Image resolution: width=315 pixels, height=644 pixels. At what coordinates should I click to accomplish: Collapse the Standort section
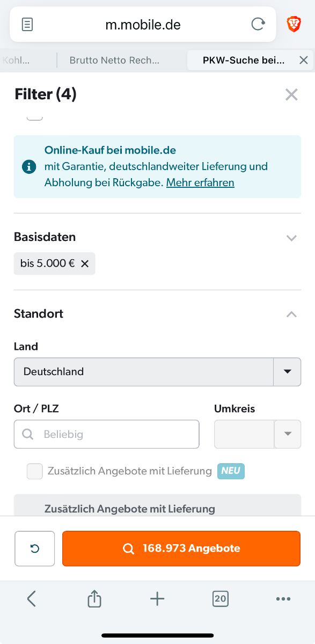pyautogui.click(x=291, y=314)
